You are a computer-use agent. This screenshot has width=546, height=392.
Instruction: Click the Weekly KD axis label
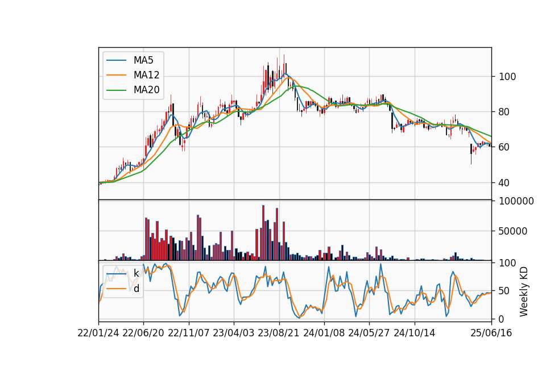(523, 291)
